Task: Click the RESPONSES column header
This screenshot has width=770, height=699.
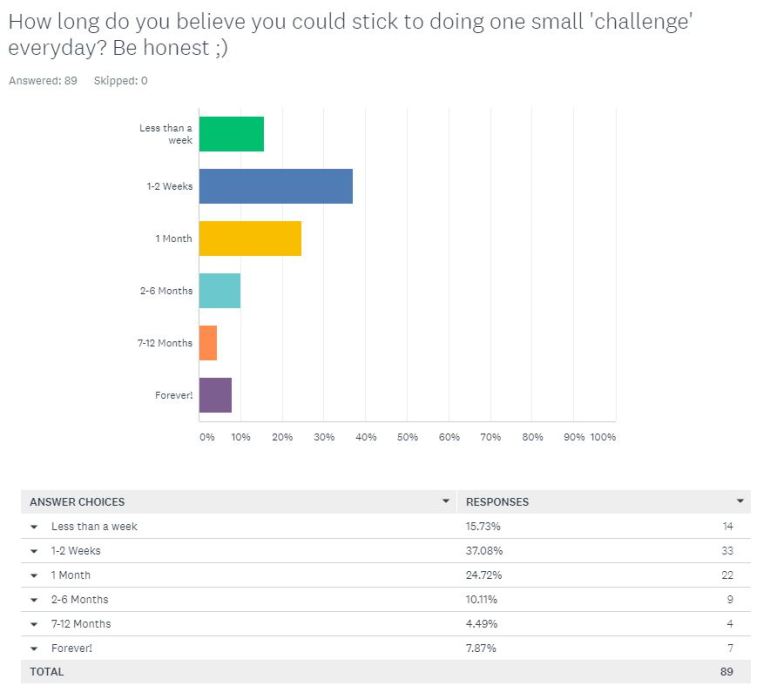Action: [x=497, y=502]
